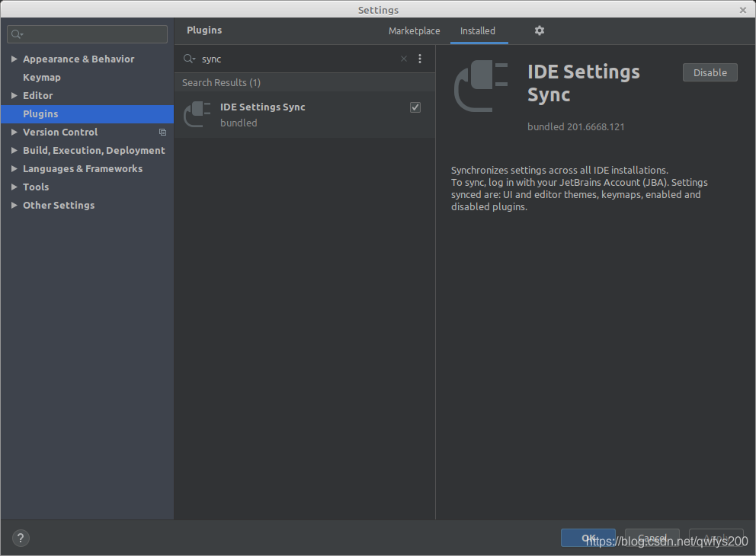Click the settings search magnifier icon
The height and width of the screenshot is (556, 756).
(x=18, y=34)
